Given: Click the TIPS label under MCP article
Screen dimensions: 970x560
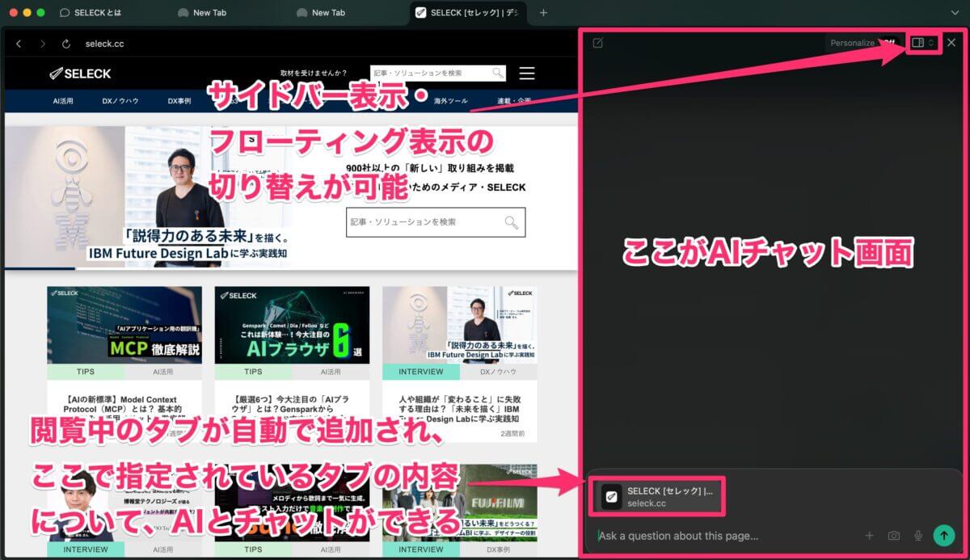Looking at the screenshot, I should click(x=86, y=372).
